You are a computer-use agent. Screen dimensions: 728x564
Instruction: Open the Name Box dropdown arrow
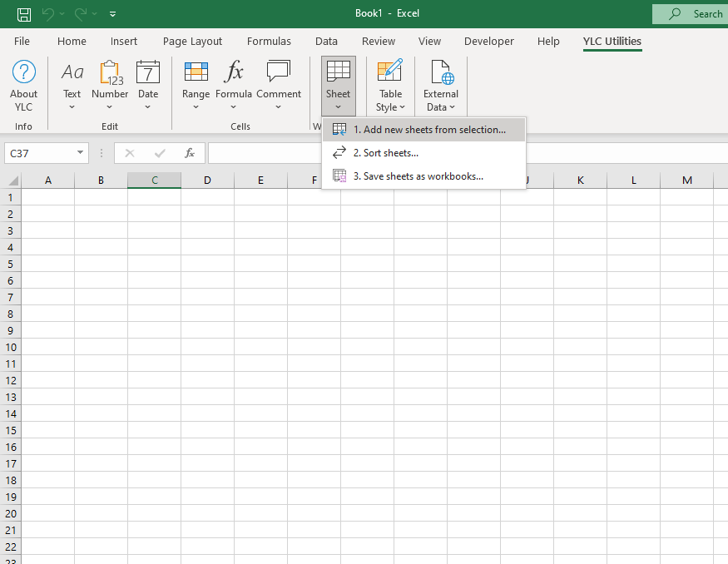coord(81,153)
